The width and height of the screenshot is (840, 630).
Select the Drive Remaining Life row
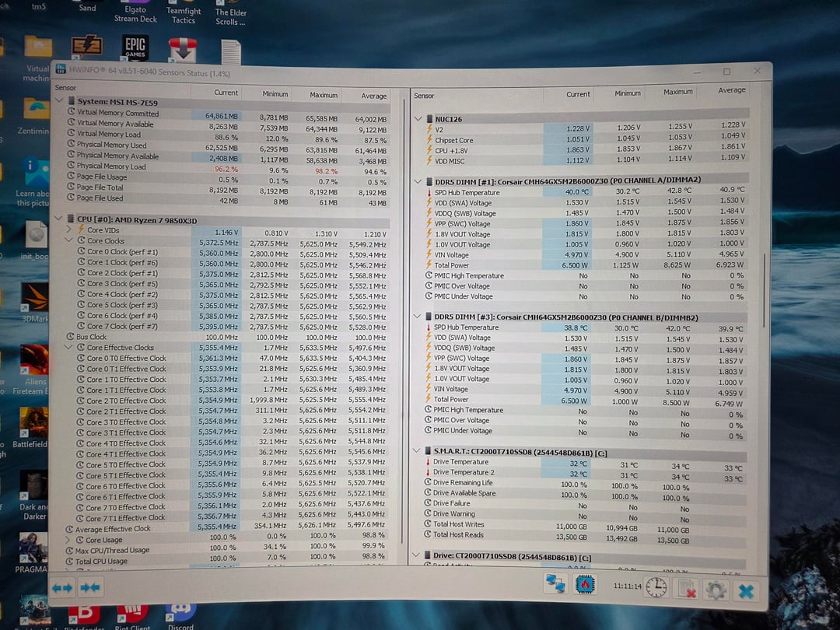point(585,484)
